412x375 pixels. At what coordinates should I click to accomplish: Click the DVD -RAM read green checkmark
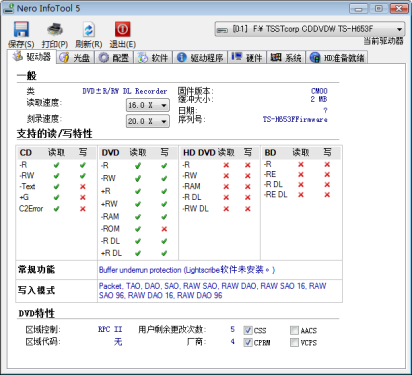(x=138, y=217)
